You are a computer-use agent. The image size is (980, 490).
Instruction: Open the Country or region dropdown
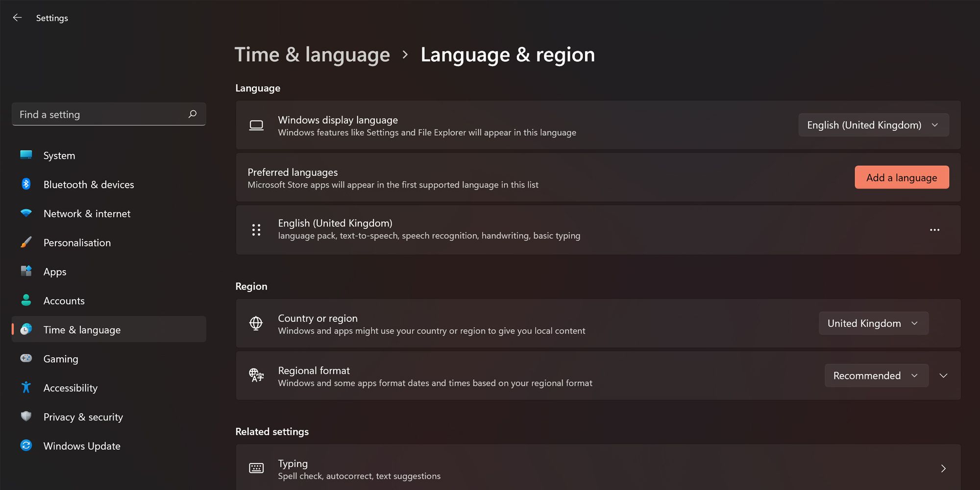tap(873, 323)
